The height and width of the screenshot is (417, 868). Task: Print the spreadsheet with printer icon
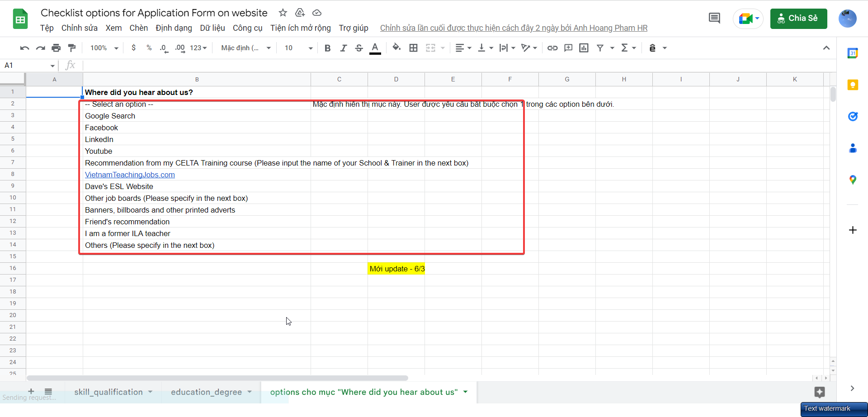coord(56,48)
